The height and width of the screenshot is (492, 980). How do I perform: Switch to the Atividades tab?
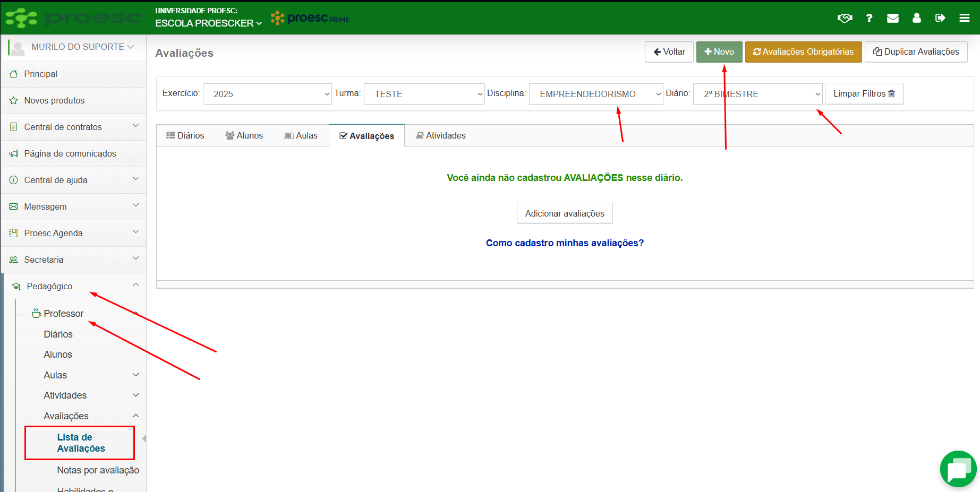pos(441,136)
